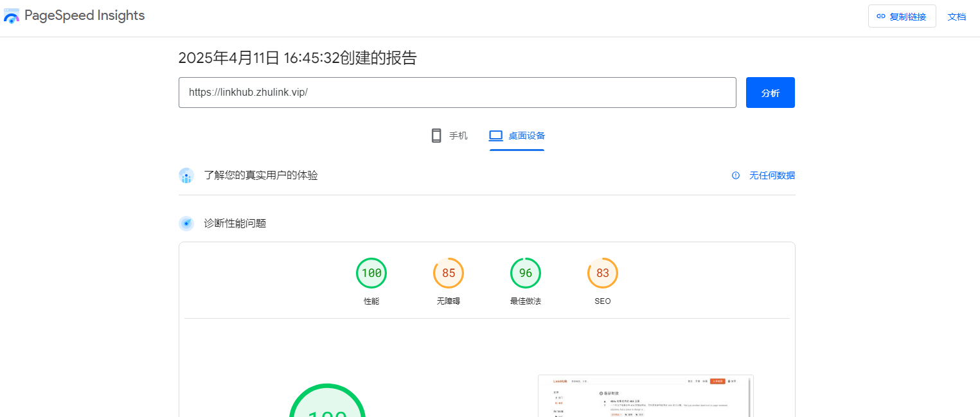This screenshot has width=980, height=417.
Task: Switch to the 手机 tab
Action: point(449,136)
